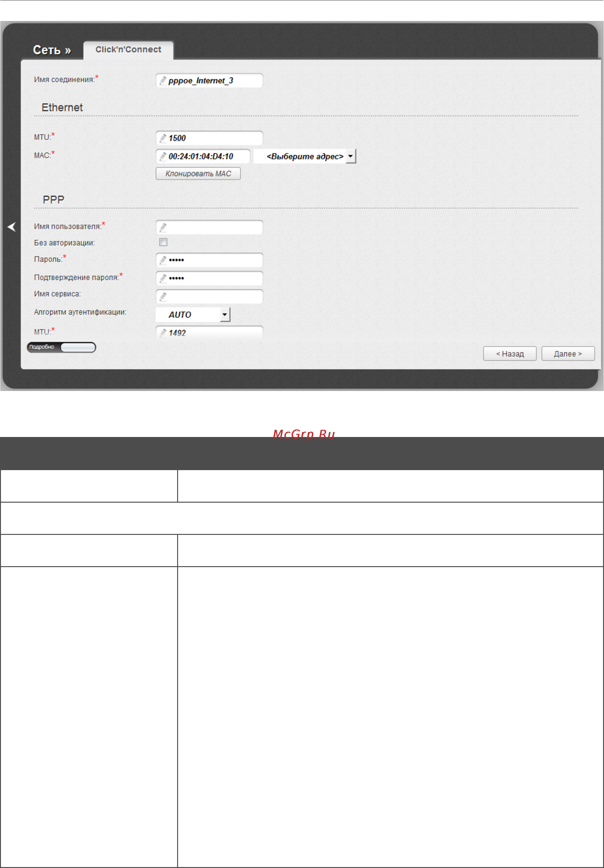Click the Алгоритм аутентификации label

(x=80, y=312)
